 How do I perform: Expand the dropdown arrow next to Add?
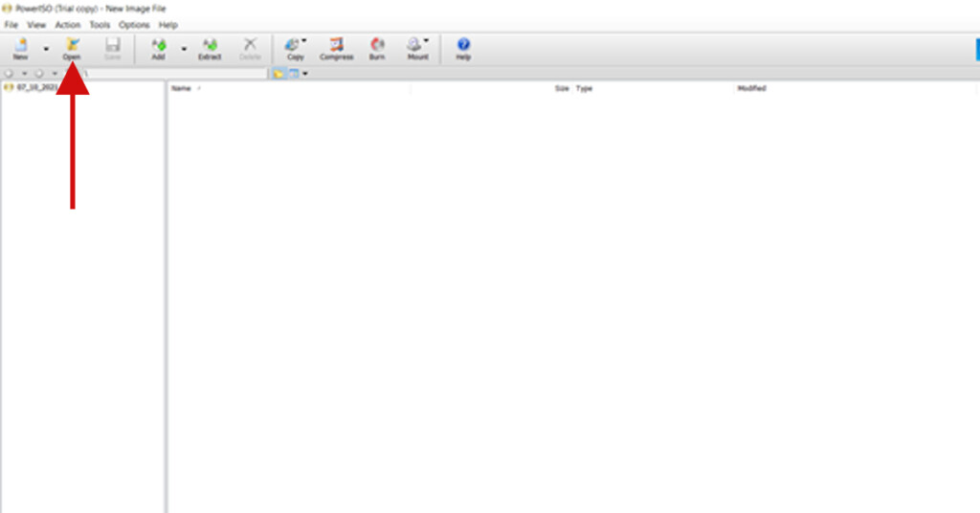tap(184, 49)
